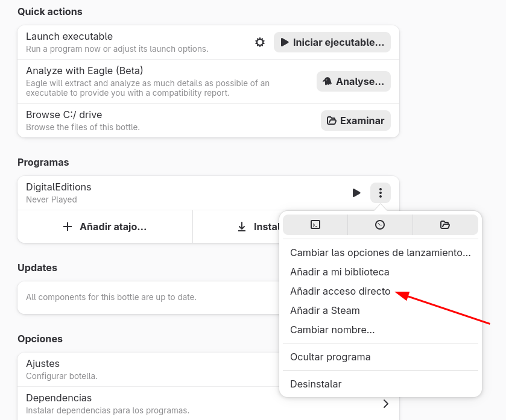Click the launch options gear icon

click(260, 42)
